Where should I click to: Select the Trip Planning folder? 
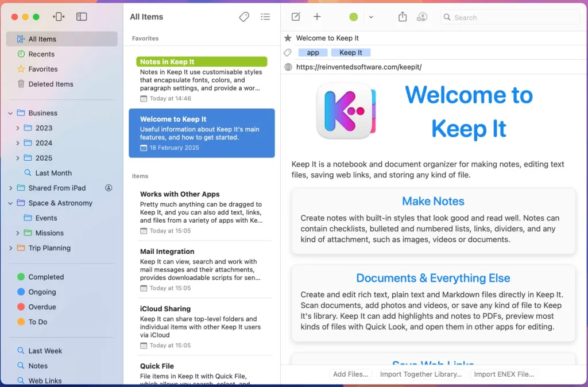coord(62,248)
